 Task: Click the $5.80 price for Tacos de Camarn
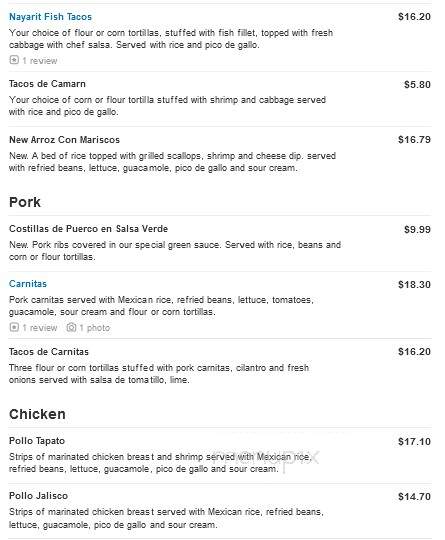tap(417, 84)
